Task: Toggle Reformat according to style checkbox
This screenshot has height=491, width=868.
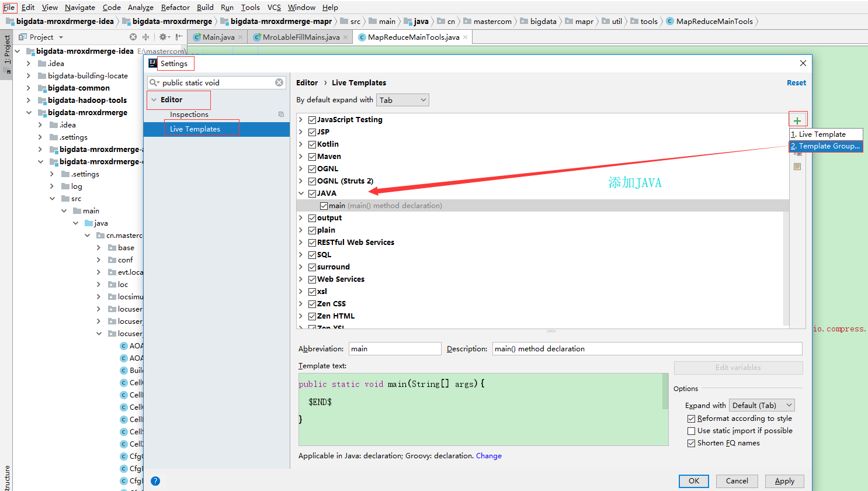Action: click(x=692, y=419)
